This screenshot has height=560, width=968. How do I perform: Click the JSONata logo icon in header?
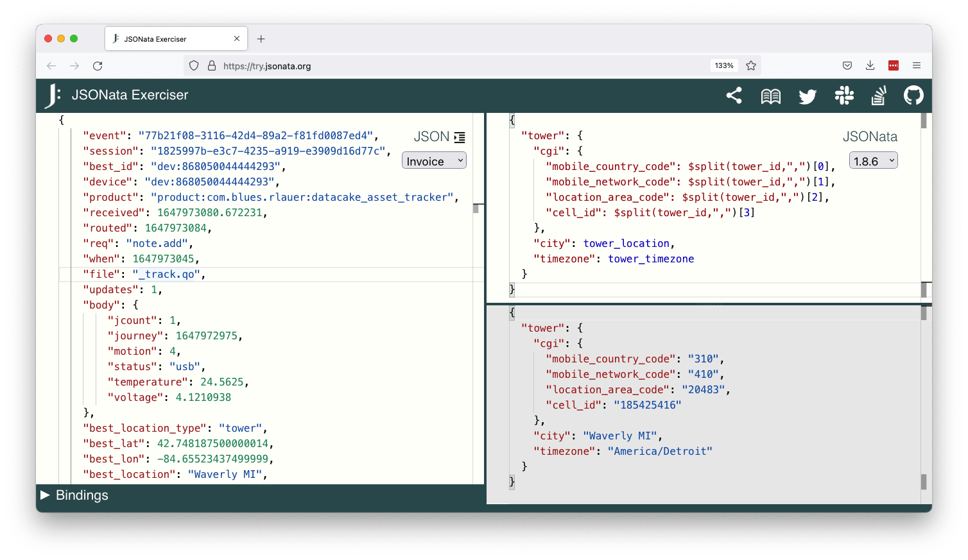53,96
